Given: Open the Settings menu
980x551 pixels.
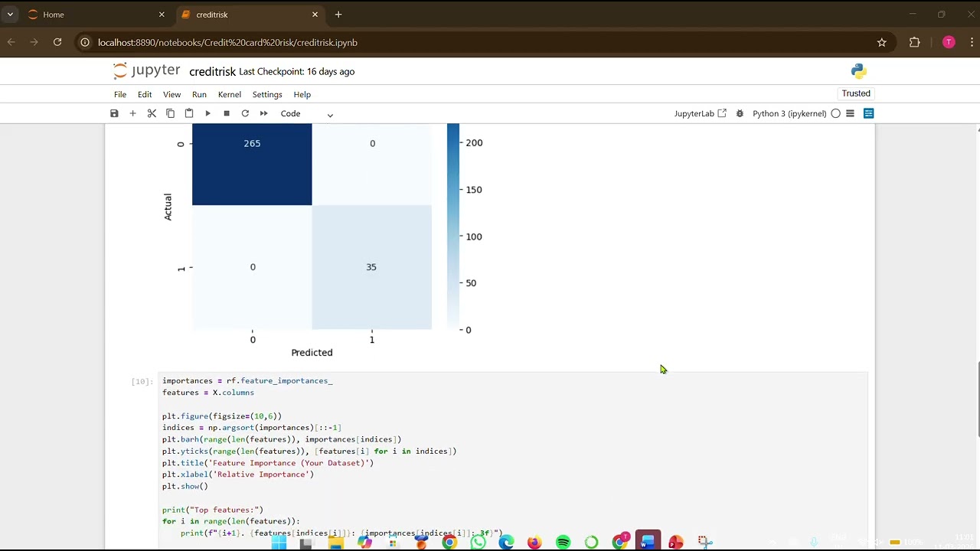Looking at the screenshot, I should (267, 94).
